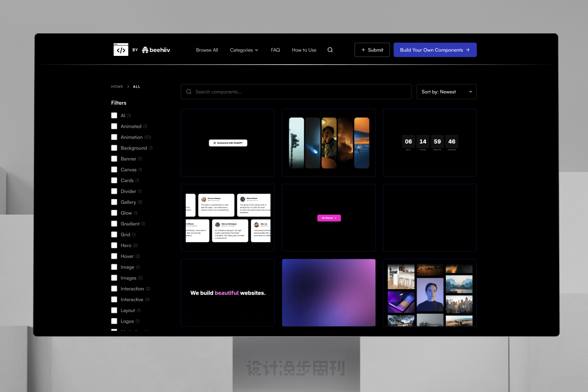Screen dimensions: 588x392
Task: Click the arrow on Build Your Own Components
Action: (x=468, y=50)
